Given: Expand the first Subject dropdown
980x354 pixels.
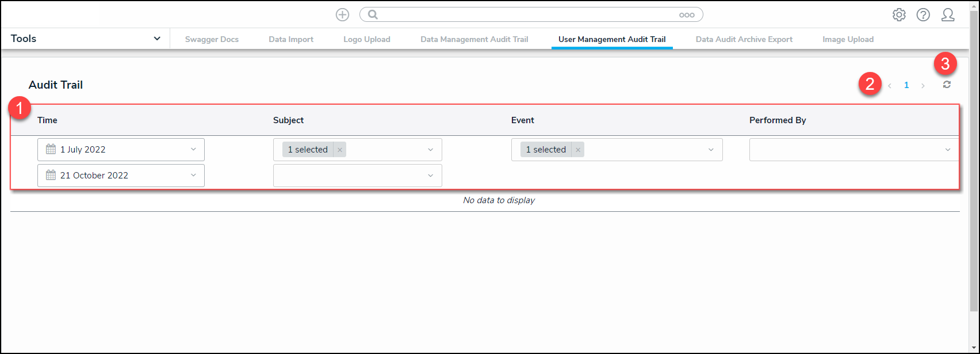Looking at the screenshot, I should pyautogui.click(x=430, y=150).
